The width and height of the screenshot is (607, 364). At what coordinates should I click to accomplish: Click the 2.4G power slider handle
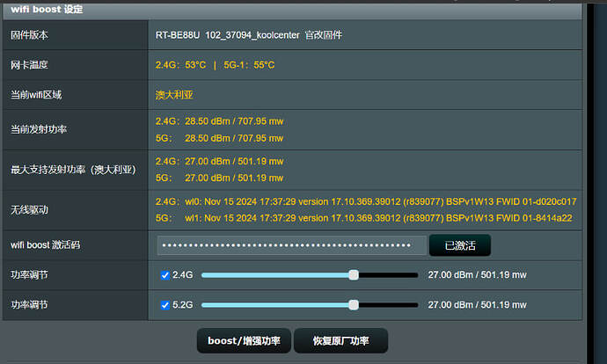pos(354,275)
